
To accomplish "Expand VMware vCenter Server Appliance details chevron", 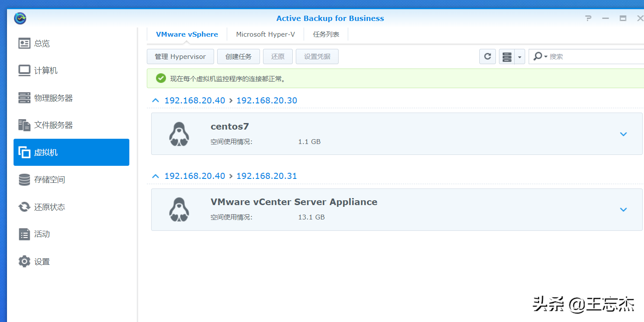I will coord(623,209).
